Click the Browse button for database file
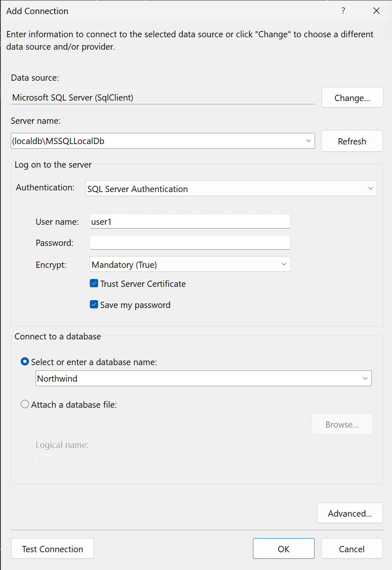 tap(341, 424)
